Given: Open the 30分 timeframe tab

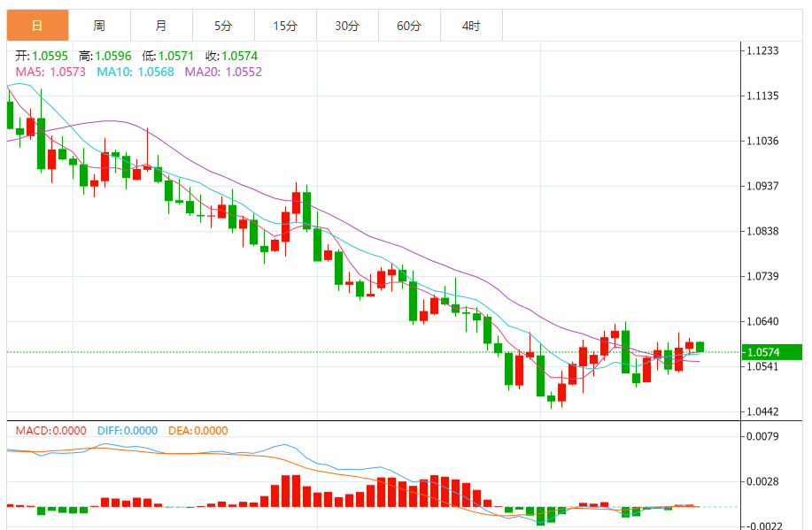Looking at the screenshot, I should point(347,26).
